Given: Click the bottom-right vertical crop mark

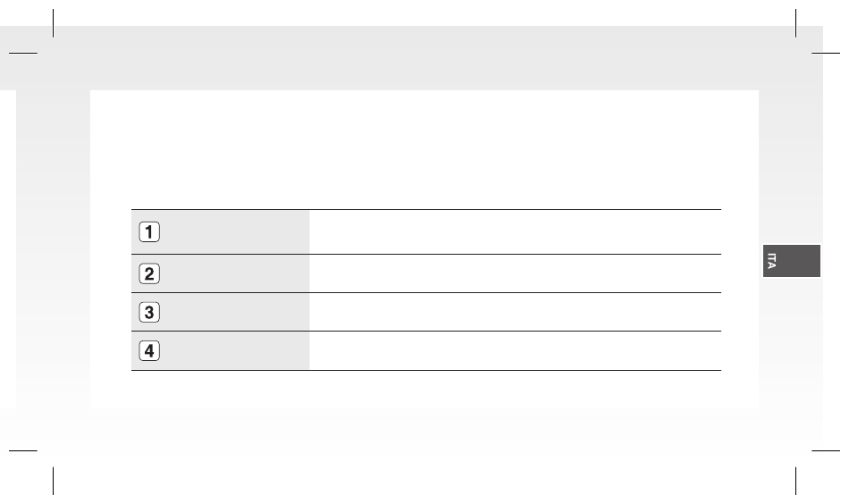Looking at the screenshot, I should click(796, 481).
